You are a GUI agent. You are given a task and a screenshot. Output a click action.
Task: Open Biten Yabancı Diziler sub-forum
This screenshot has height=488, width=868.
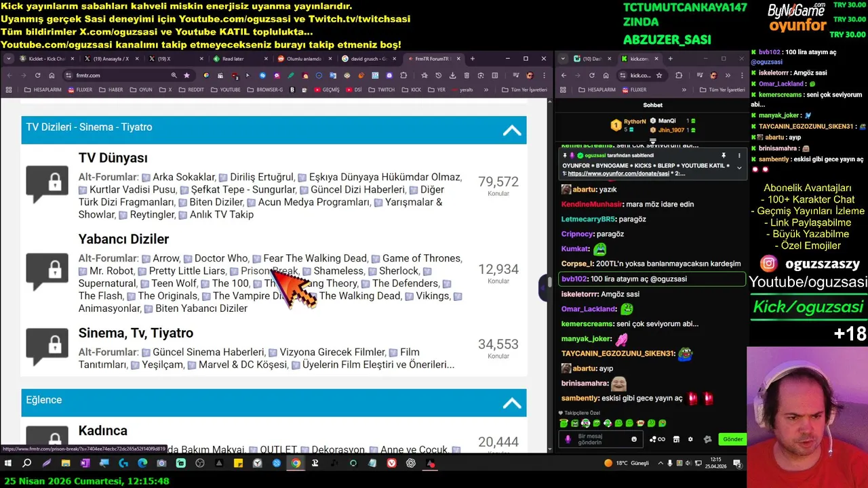[201, 308]
